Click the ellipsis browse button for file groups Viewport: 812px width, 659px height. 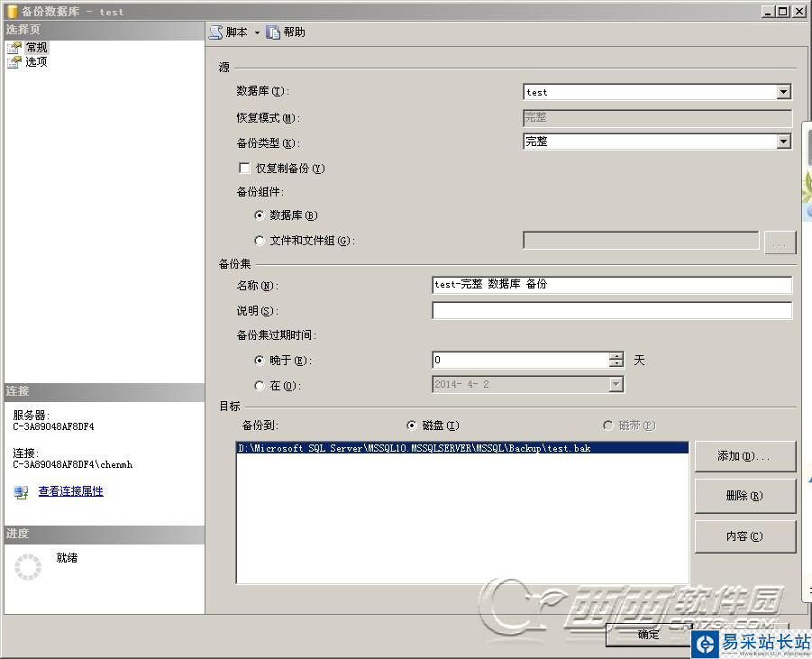[x=780, y=243]
